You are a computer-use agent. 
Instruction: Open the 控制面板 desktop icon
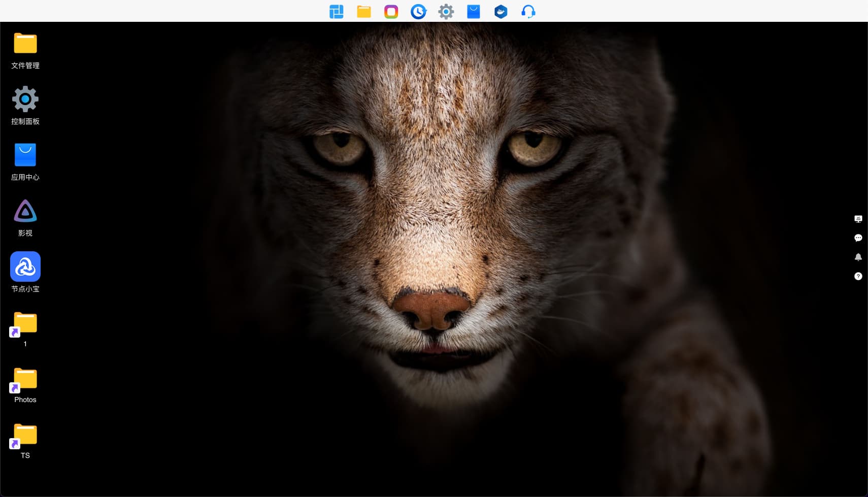pyautogui.click(x=25, y=106)
